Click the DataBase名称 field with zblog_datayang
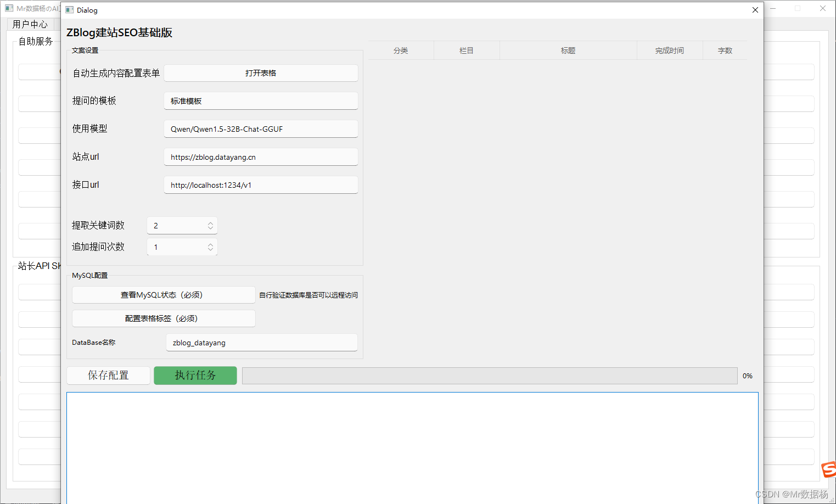 click(262, 343)
